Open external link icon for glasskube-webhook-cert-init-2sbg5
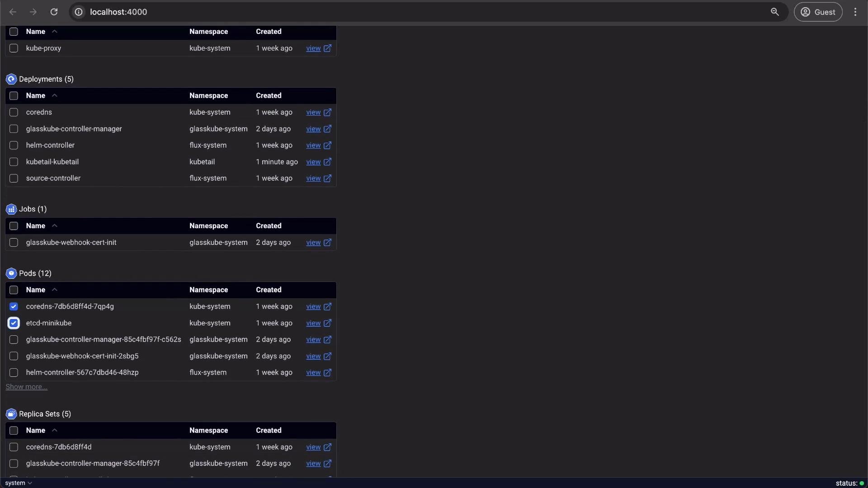 point(328,356)
